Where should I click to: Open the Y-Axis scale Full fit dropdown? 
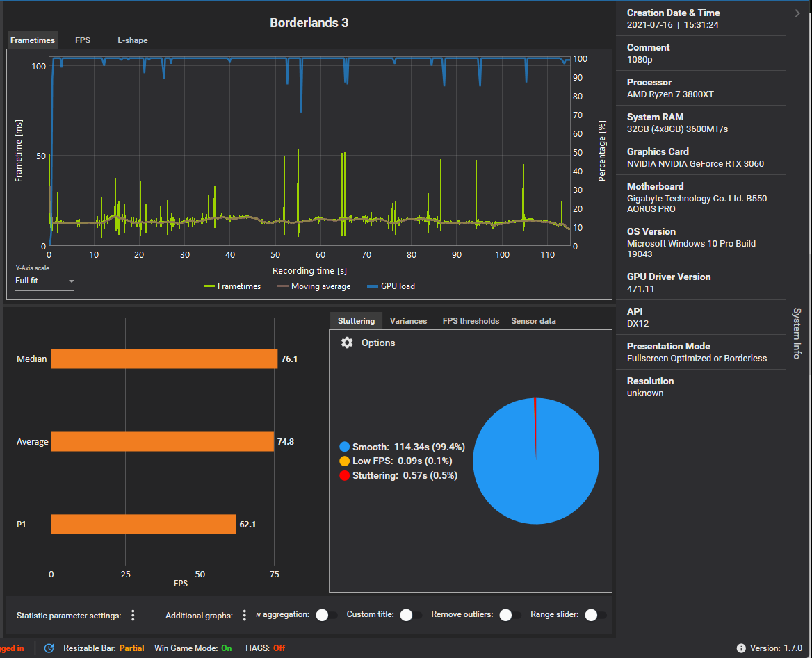click(44, 281)
